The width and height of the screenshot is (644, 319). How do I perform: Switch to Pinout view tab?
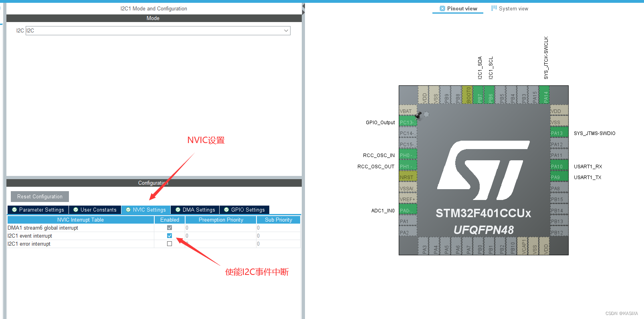(458, 8)
